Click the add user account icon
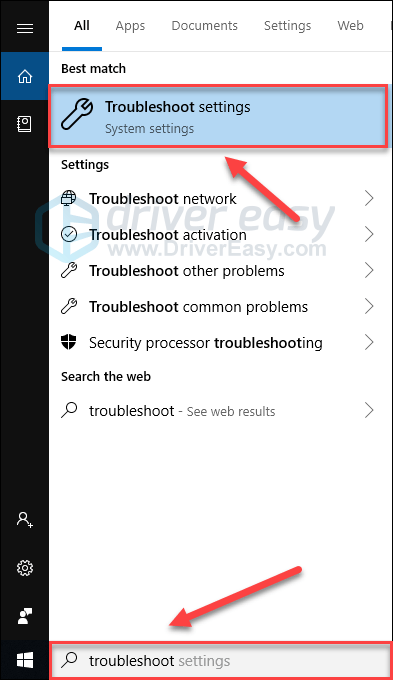 25,519
